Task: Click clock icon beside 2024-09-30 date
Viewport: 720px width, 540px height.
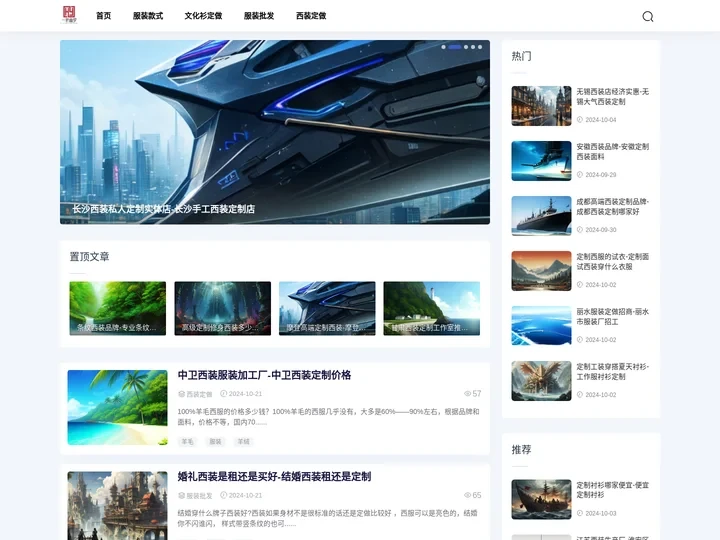Action: point(579,230)
